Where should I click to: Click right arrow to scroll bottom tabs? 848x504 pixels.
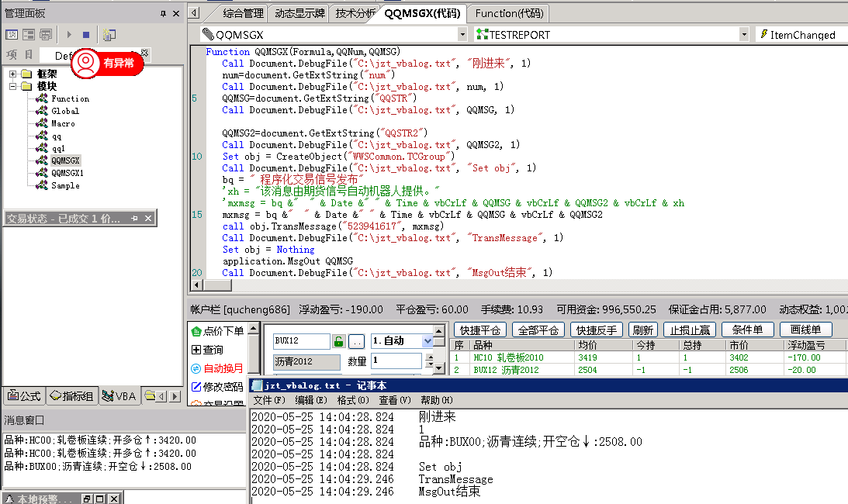click(174, 396)
